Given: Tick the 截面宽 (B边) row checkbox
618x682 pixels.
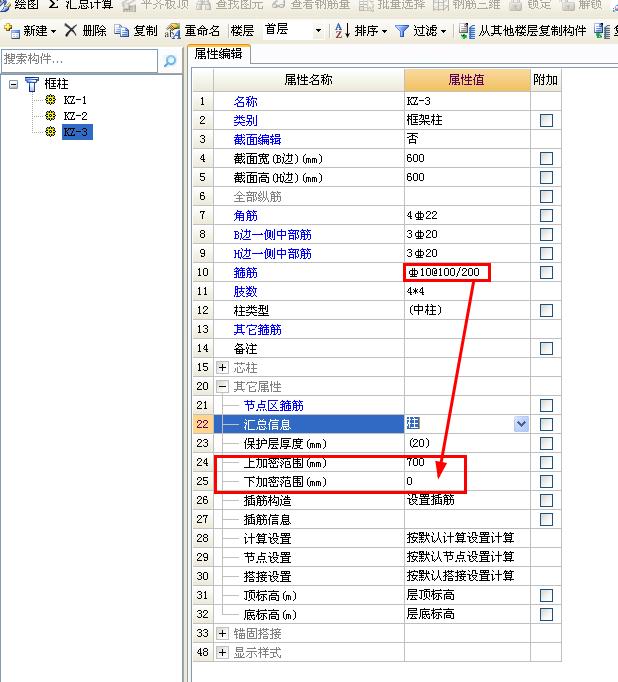Looking at the screenshot, I should 546,158.
